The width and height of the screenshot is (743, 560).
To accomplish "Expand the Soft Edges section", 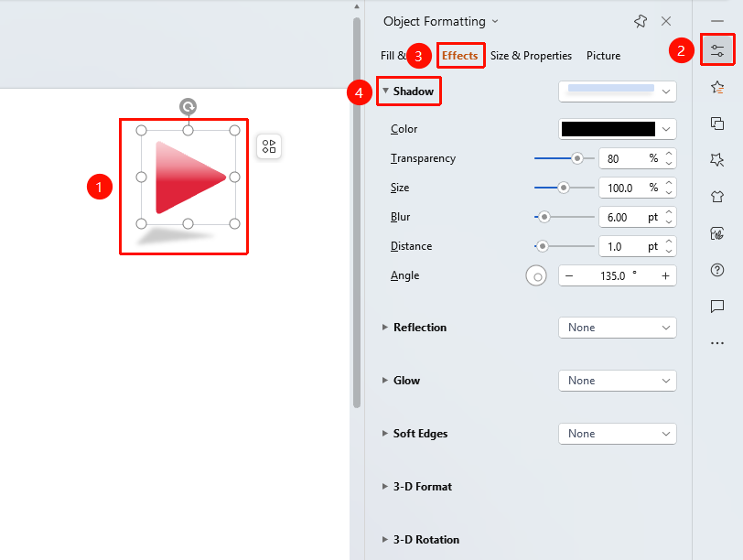I will 384,434.
